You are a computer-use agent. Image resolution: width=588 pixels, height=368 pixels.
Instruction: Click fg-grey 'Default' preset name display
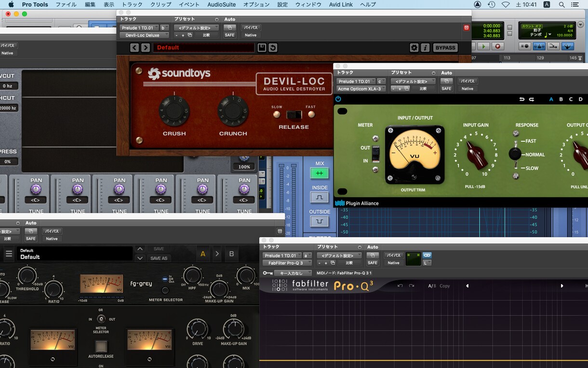(75, 254)
